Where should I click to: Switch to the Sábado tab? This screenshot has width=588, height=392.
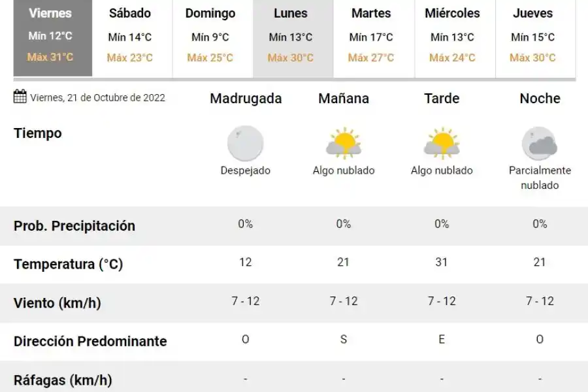click(x=130, y=37)
